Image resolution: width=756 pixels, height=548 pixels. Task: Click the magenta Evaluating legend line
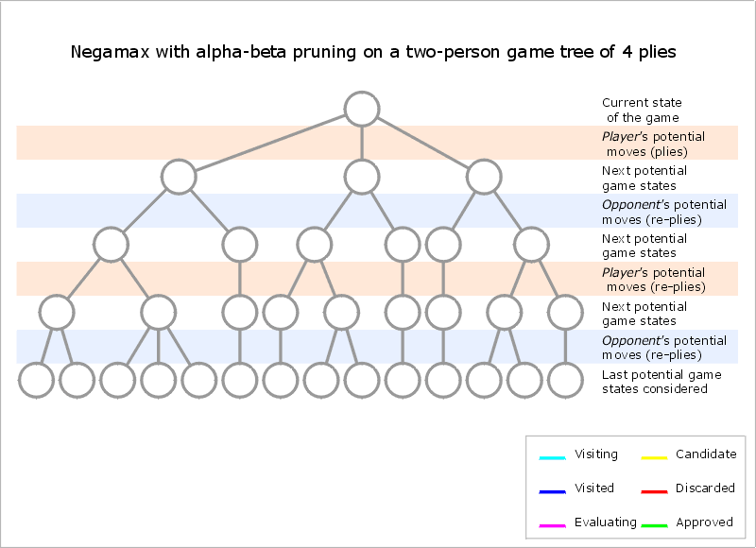pos(553,525)
